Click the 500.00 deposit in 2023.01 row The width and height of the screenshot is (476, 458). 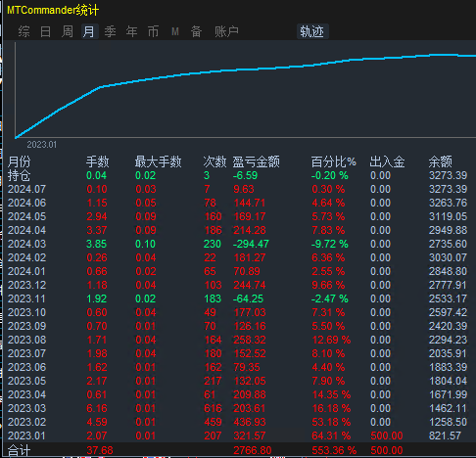point(387,435)
